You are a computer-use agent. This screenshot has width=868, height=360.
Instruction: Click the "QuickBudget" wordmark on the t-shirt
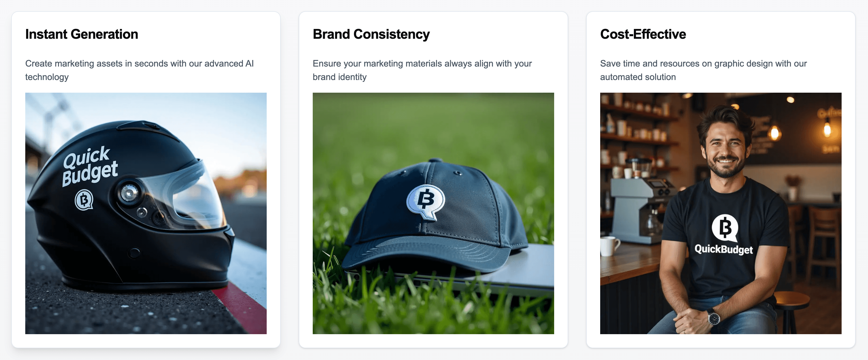tap(723, 249)
